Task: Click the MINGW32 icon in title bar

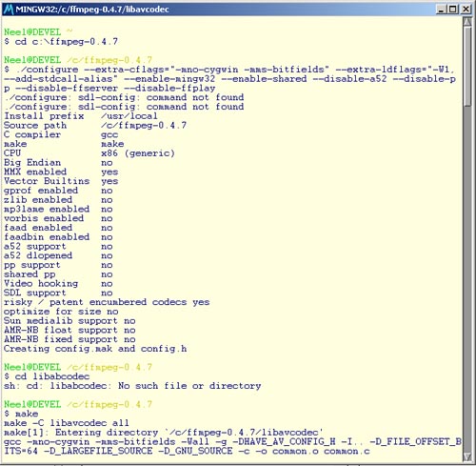Action: (x=9, y=10)
